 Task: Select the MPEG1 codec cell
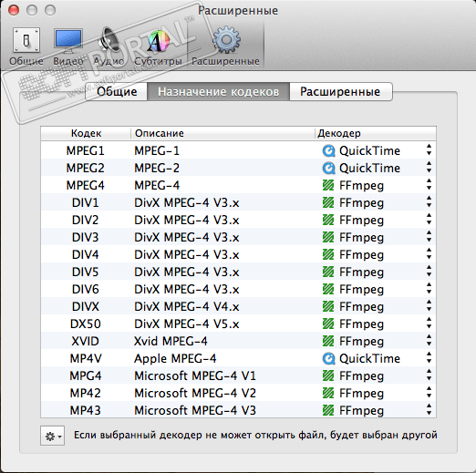coord(86,150)
